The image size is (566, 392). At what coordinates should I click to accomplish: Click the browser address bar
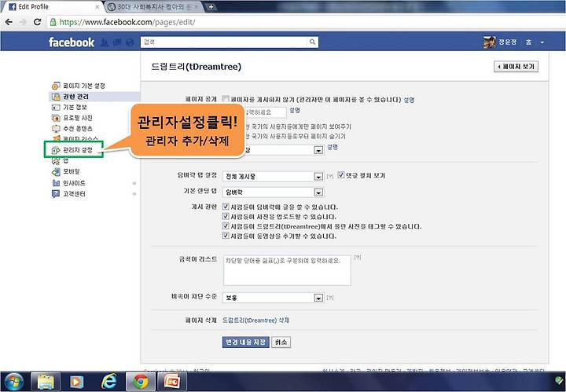(306, 22)
